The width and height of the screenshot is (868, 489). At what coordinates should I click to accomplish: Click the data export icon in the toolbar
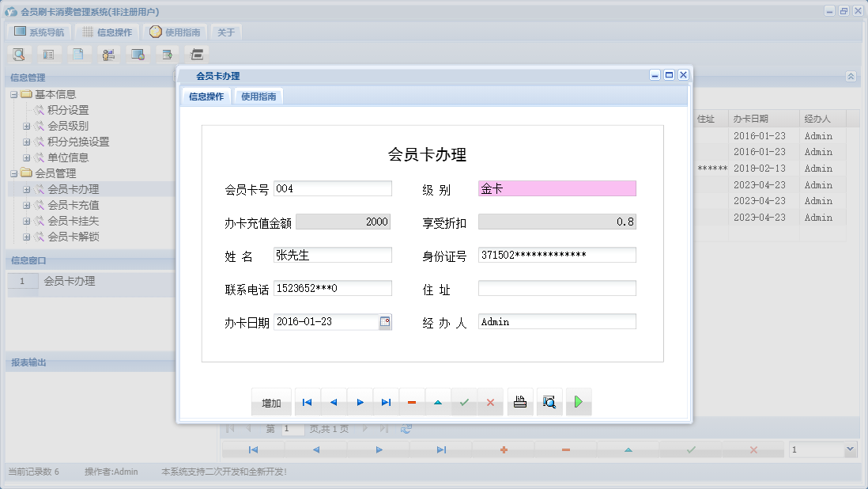coord(166,54)
